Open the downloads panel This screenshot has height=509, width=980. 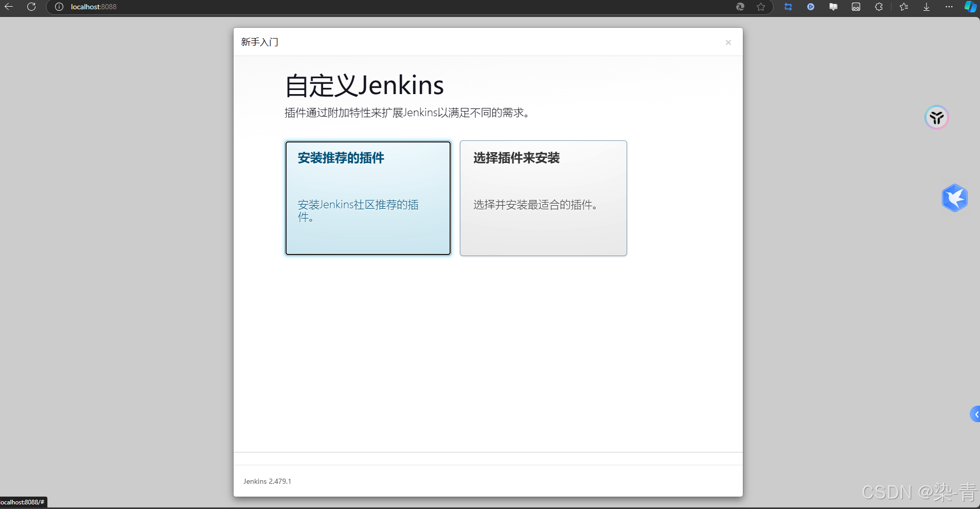pos(926,7)
